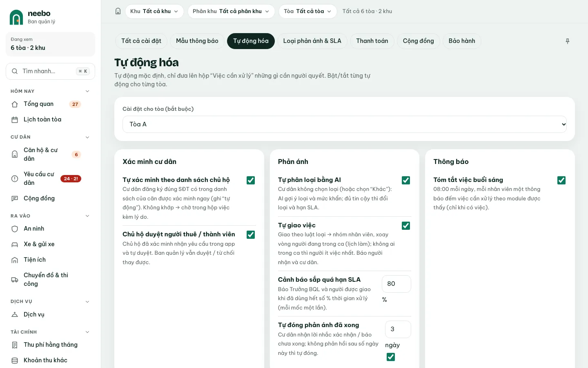Click the Khoản thu khác coins icon
The height and width of the screenshot is (368, 588).
click(15, 361)
